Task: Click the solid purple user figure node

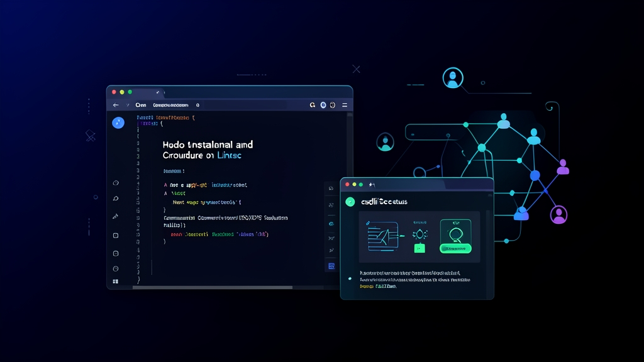Action: (563, 167)
